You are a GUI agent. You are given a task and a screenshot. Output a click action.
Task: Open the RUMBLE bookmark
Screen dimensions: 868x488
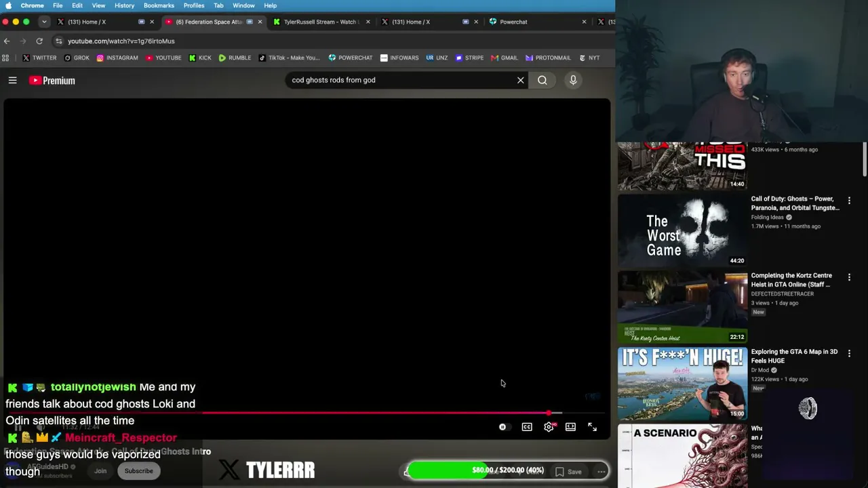click(235, 58)
